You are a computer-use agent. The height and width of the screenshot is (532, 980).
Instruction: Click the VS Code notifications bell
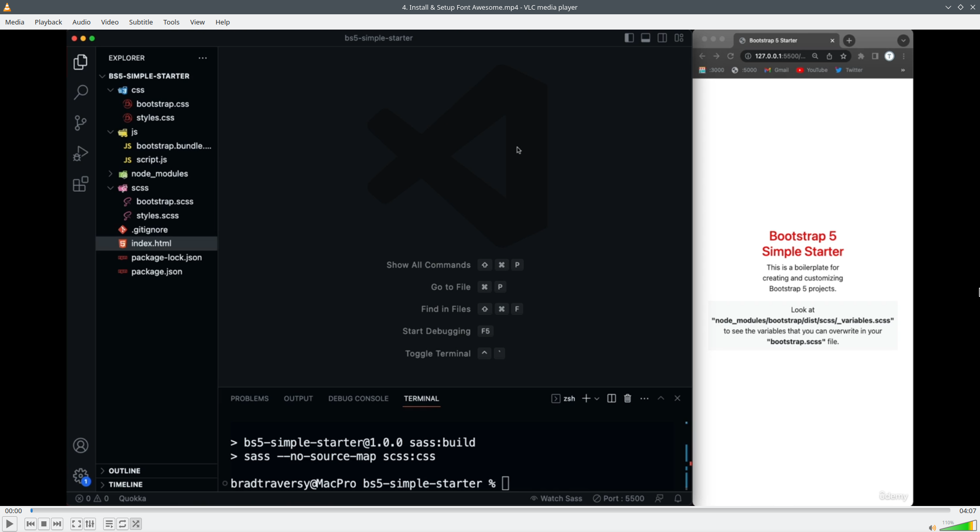point(678,498)
